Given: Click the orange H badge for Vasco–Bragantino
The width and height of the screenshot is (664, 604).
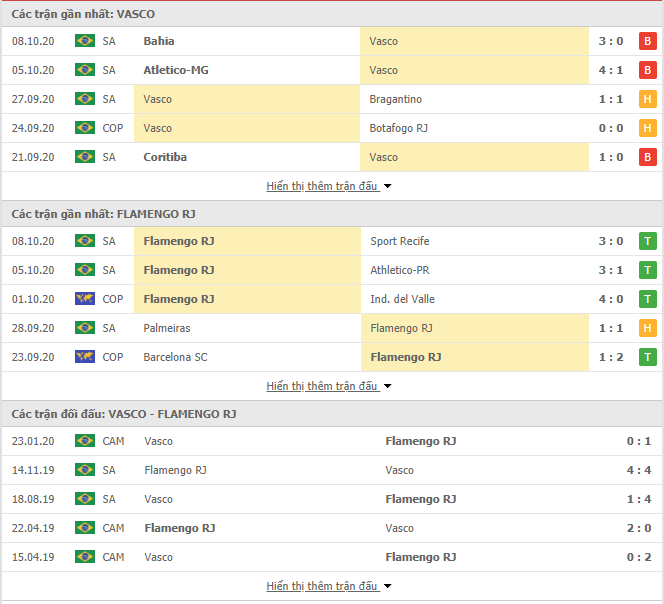Looking at the screenshot, I should [647, 99].
